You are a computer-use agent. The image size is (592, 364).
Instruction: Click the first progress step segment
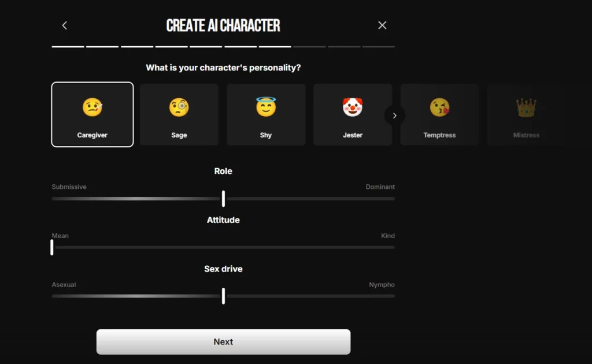(68, 47)
